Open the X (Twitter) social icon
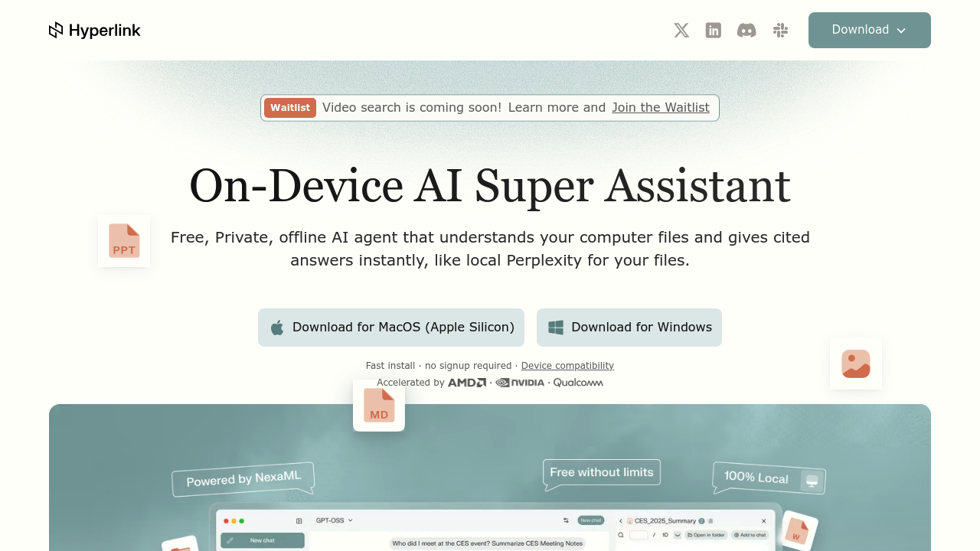 coord(681,30)
